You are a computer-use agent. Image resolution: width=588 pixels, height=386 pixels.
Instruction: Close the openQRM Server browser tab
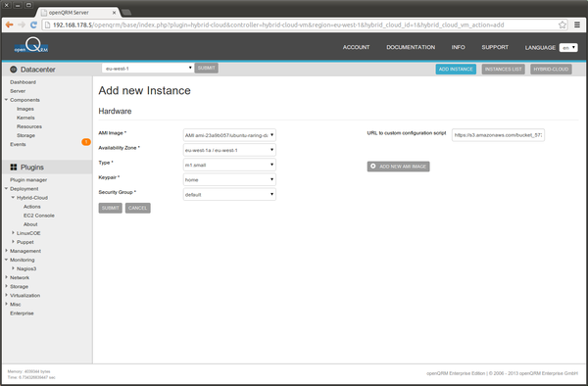(114, 13)
